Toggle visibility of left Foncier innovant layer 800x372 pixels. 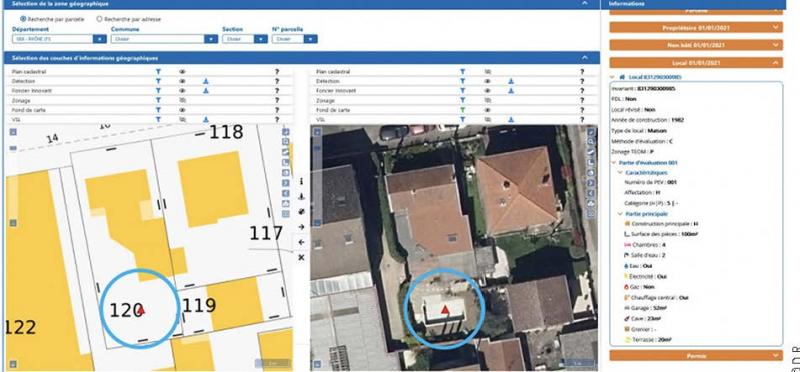tap(182, 91)
